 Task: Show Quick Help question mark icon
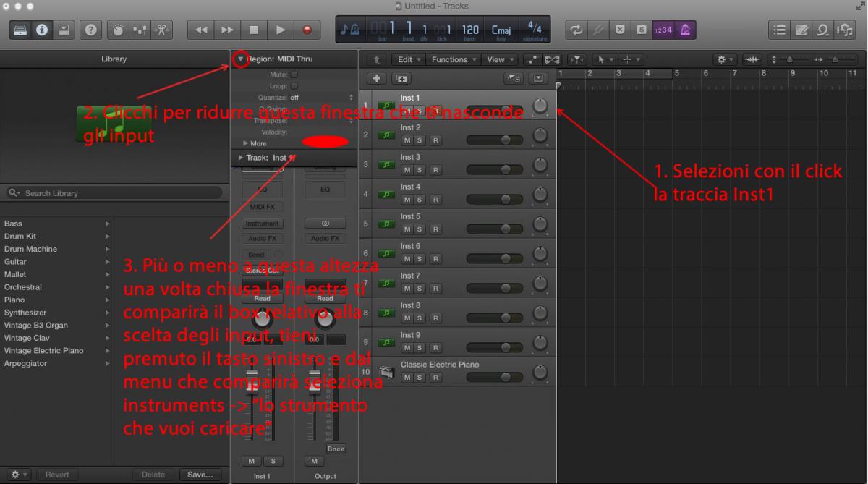point(91,30)
